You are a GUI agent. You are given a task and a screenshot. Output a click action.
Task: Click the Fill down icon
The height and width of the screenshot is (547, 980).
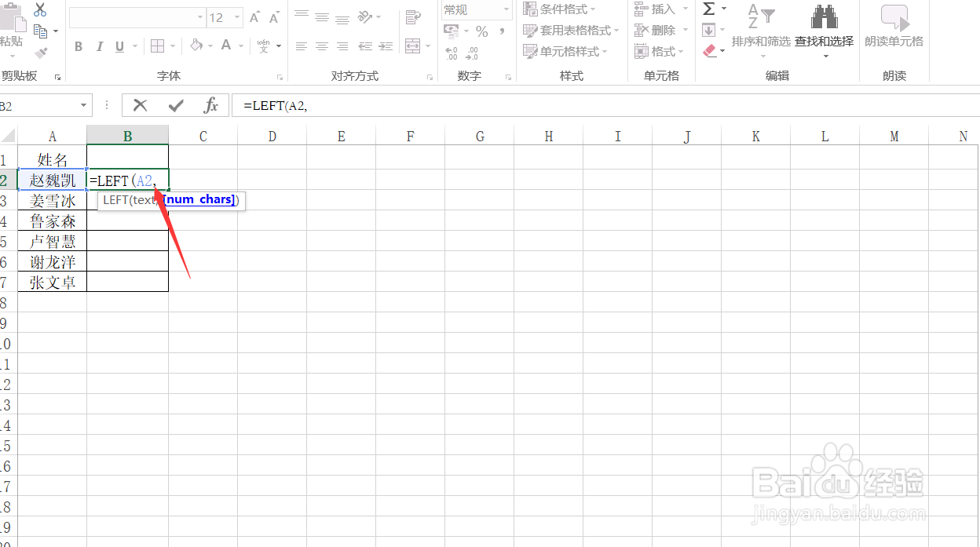coord(708,30)
